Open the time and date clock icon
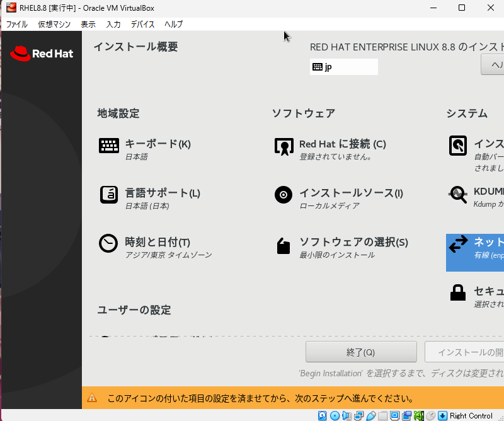The width and height of the screenshot is (504, 421). click(108, 243)
